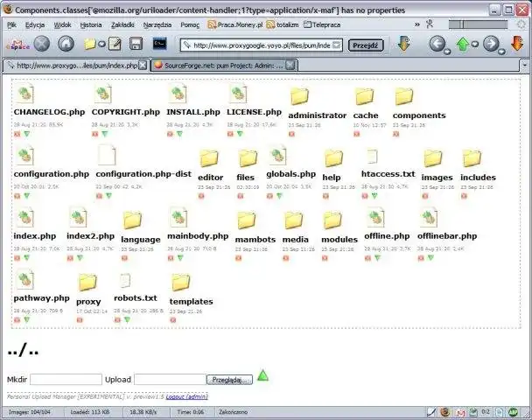
Task: Click the Logout (admin) link
Action: point(186,396)
